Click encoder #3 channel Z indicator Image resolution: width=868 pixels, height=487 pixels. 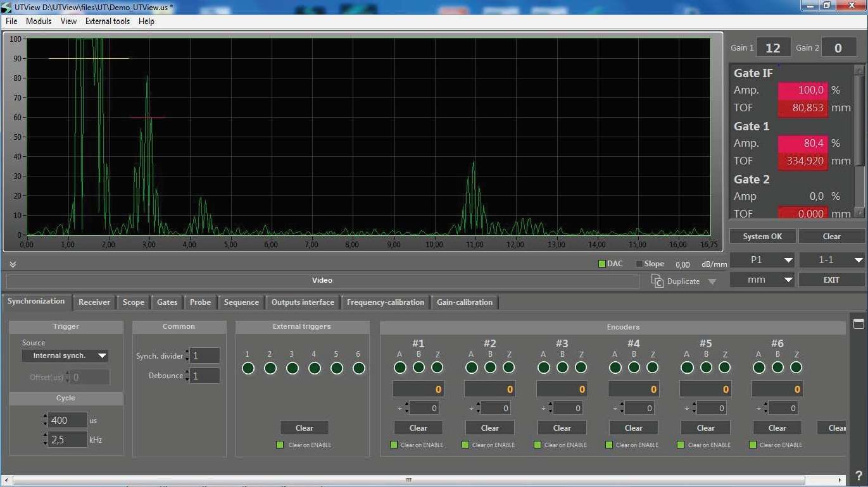point(581,367)
